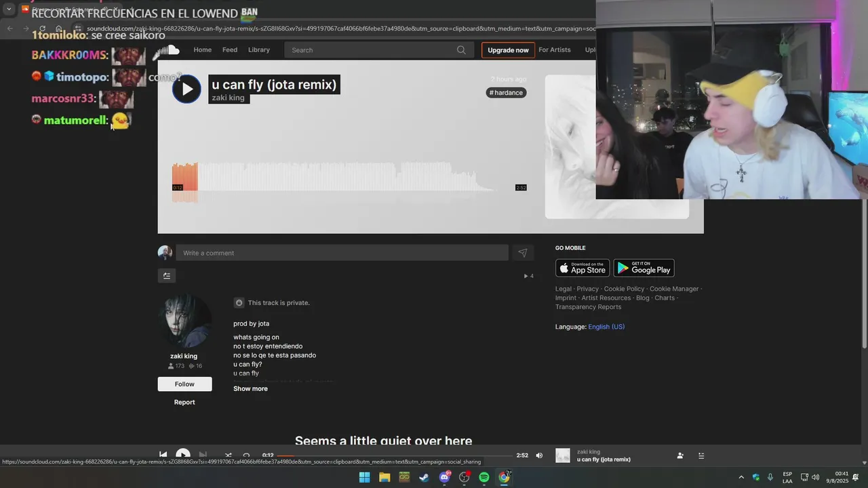Click the search magnifier icon
Viewport: 868px width, 488px height.
click(461, 50)
